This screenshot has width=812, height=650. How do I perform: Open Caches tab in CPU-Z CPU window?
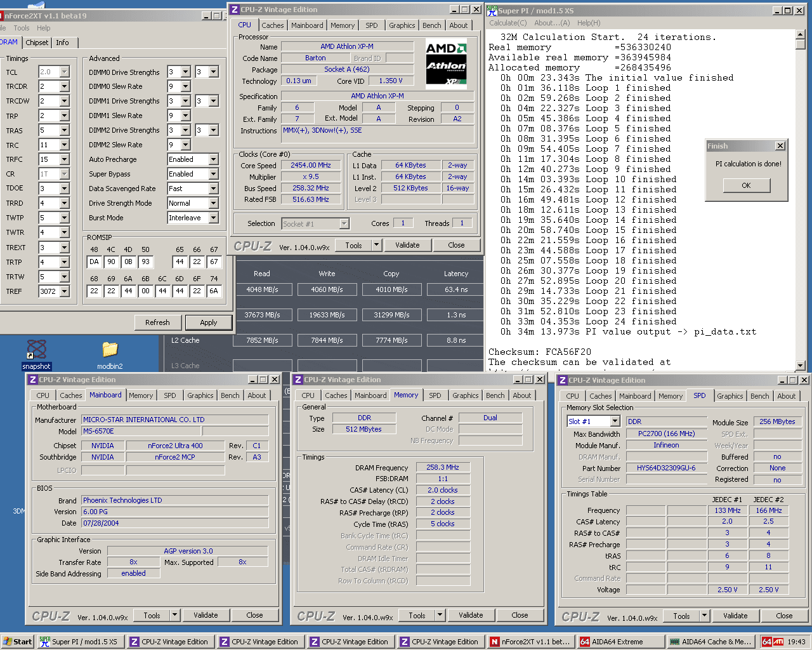pyautogui.click(x=273, y=25)
